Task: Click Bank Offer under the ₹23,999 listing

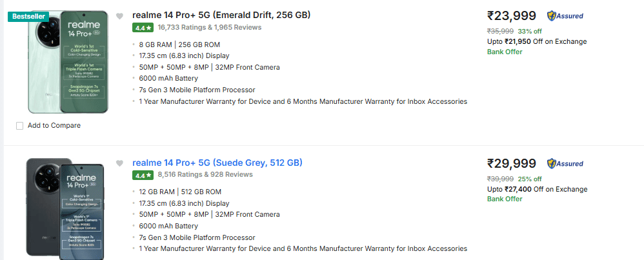Action: (505, 52)
